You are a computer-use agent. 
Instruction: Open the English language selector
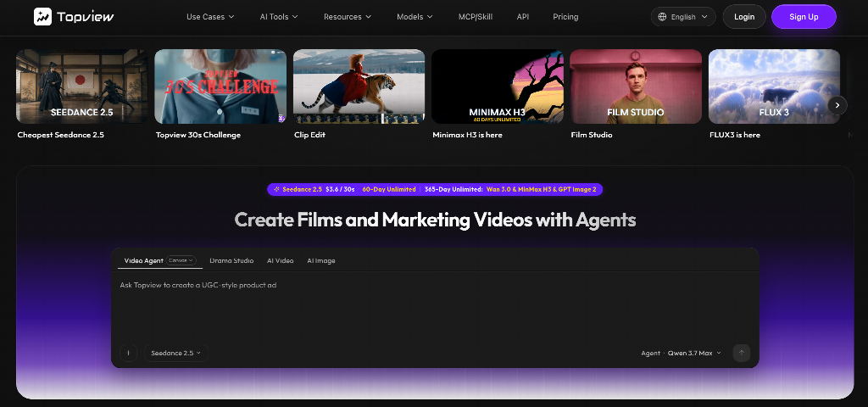click(x=683, y=17)
